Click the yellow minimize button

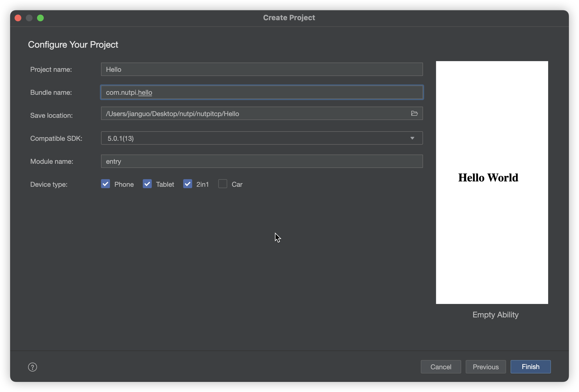coord(29,17)
